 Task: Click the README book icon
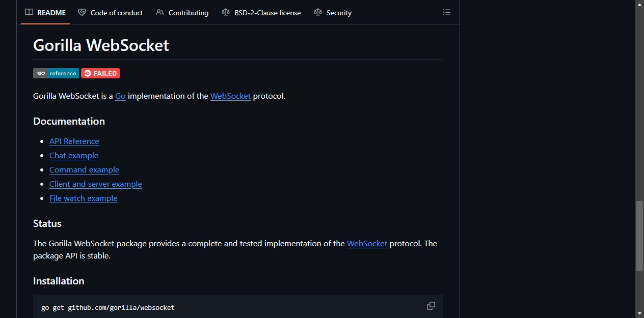(x=29, y=13)
